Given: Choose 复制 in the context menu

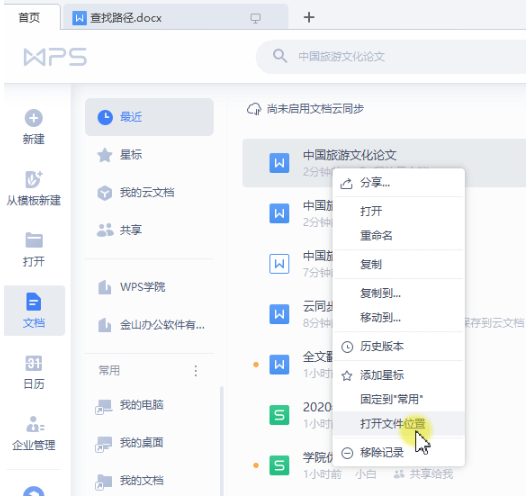Looking at the screenshot, I should click(399, 264).
